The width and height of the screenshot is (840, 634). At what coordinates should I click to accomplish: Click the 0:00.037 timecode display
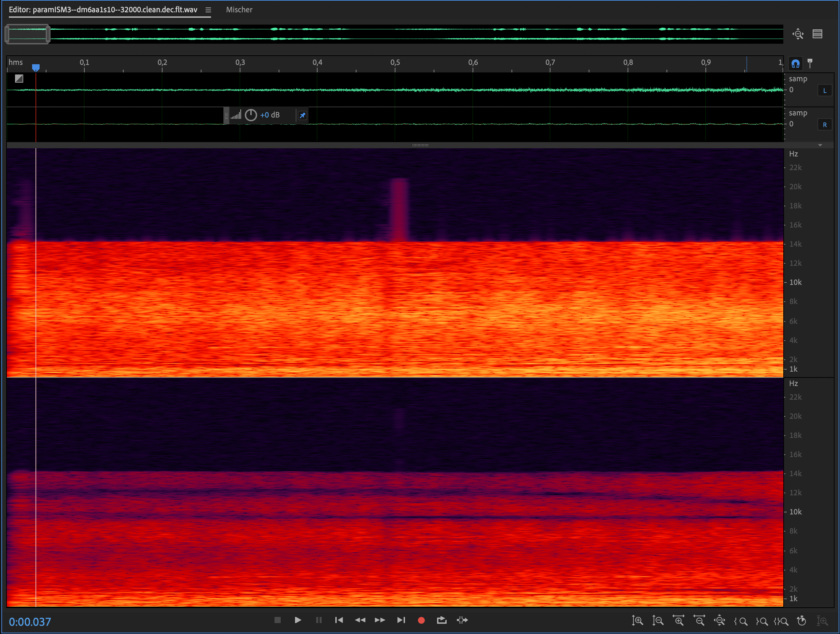(30, 622)
